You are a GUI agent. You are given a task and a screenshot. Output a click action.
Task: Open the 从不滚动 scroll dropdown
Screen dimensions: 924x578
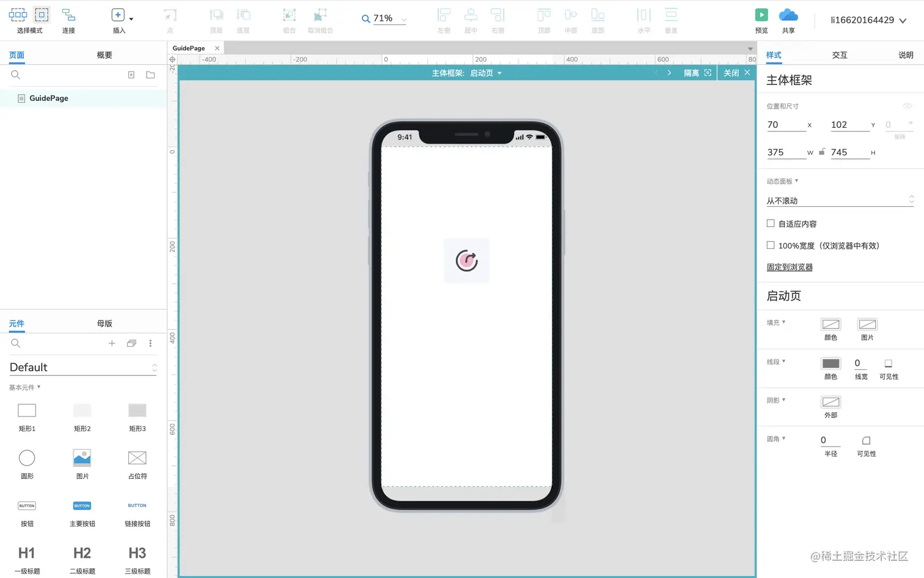click(x=840, y=201)
